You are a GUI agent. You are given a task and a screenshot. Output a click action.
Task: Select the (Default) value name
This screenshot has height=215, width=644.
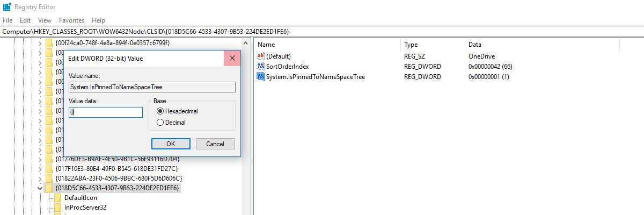(279, 56)
